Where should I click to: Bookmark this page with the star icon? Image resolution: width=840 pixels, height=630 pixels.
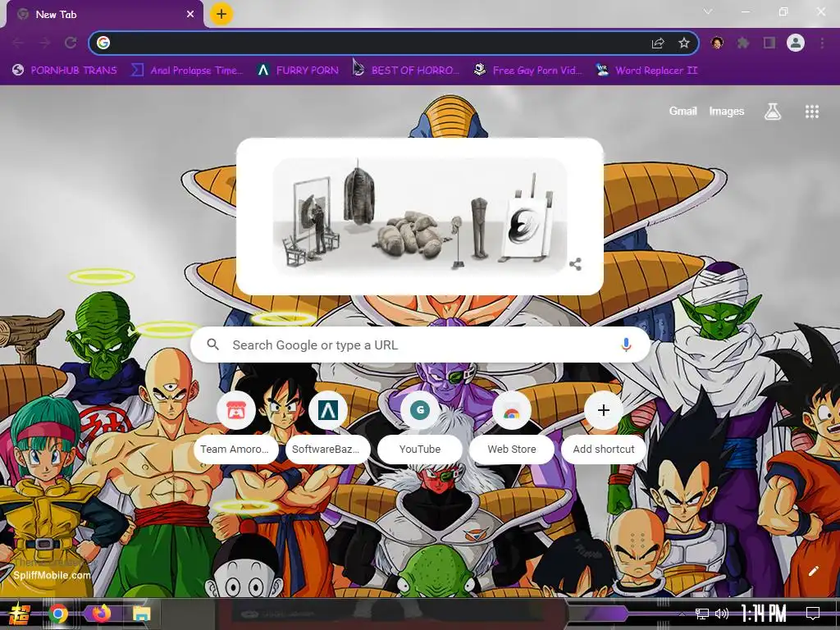coord(683,43)
